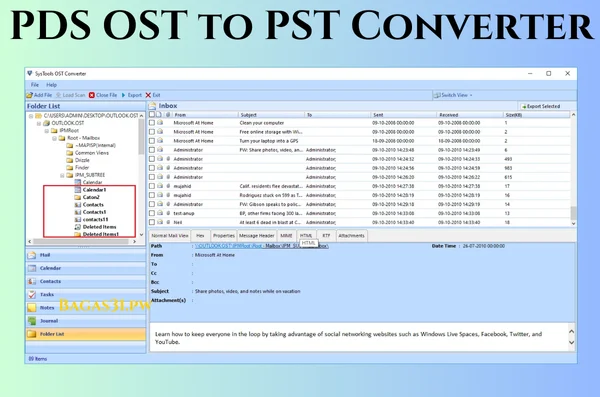Select the Caton2 folder icon
This screenshot has width=600, height=397.
(x=78, y=197)
